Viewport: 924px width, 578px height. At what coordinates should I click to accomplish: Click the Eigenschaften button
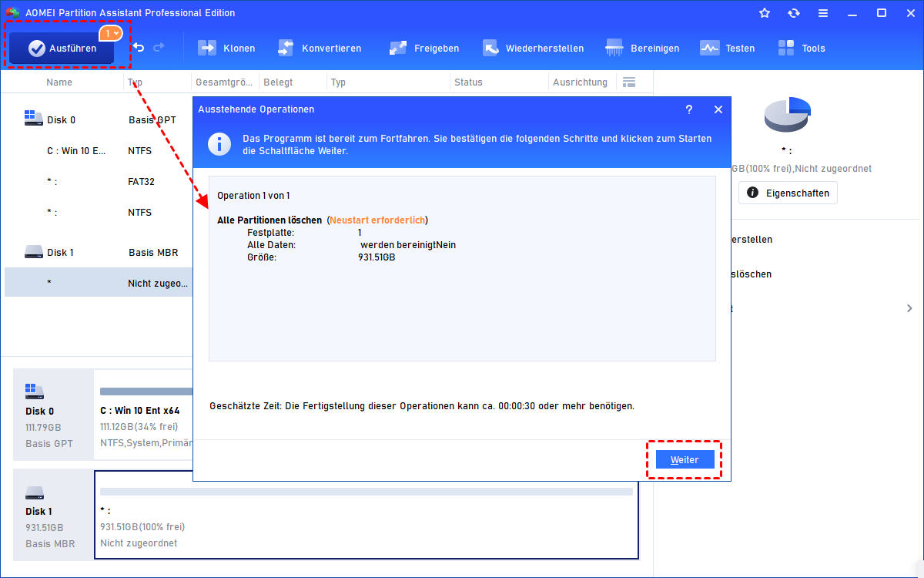tap(788, 193)
